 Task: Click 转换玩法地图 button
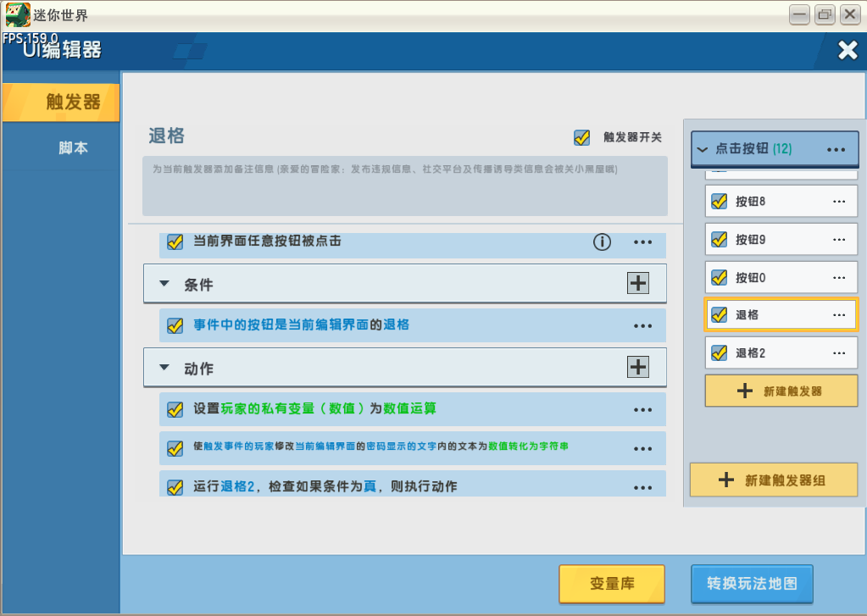pyautogui.click(x=752, y=583)
